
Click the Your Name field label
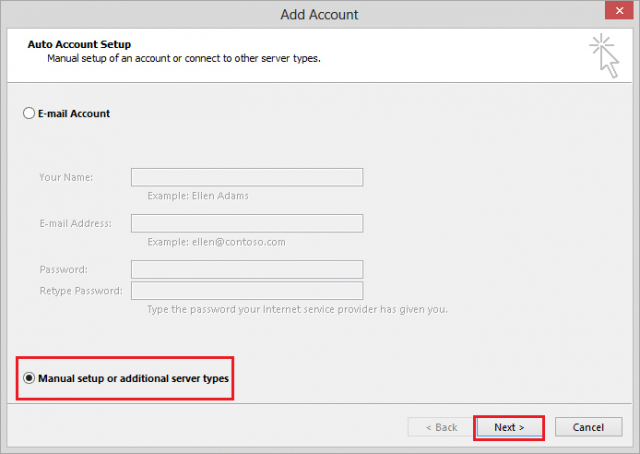[x=66, y=177]
